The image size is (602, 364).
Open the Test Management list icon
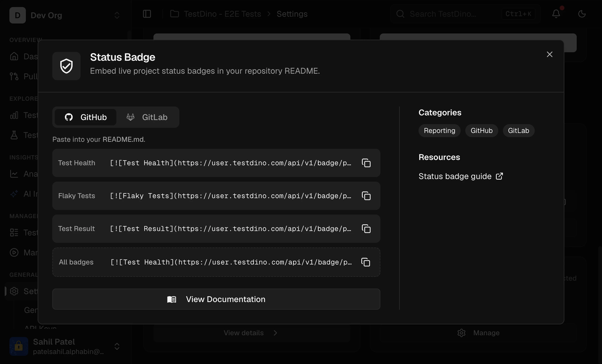point(14,233)
